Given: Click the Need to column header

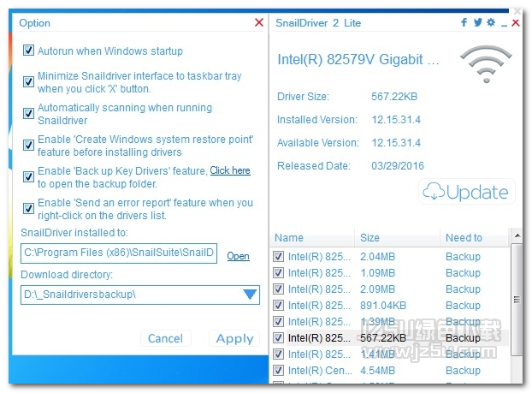Looking at the screenshot, I should click(475, 237).
